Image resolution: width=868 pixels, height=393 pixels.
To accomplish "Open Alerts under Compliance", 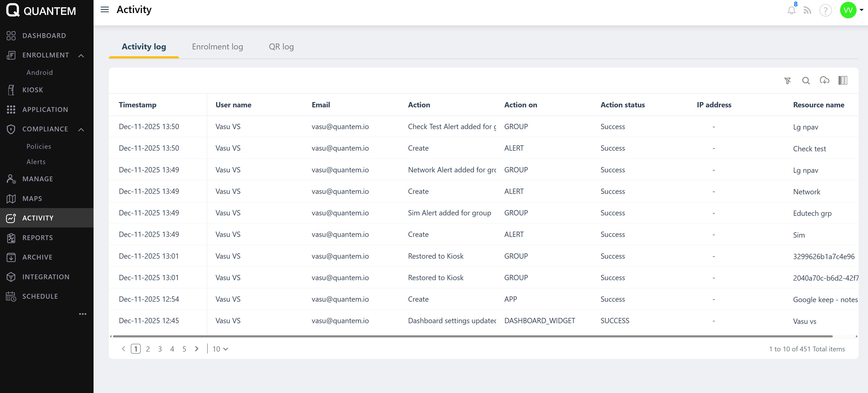I will pos(36,162).
